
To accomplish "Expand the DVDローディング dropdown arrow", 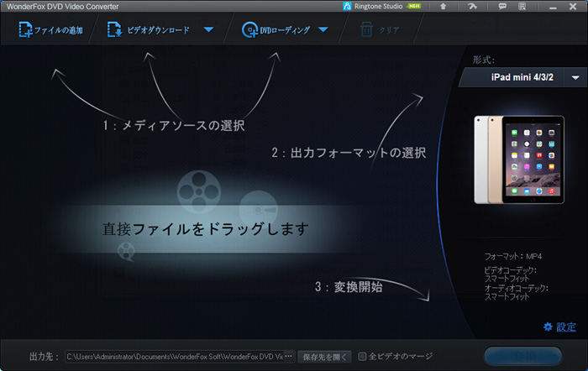I will coord(323,29).
